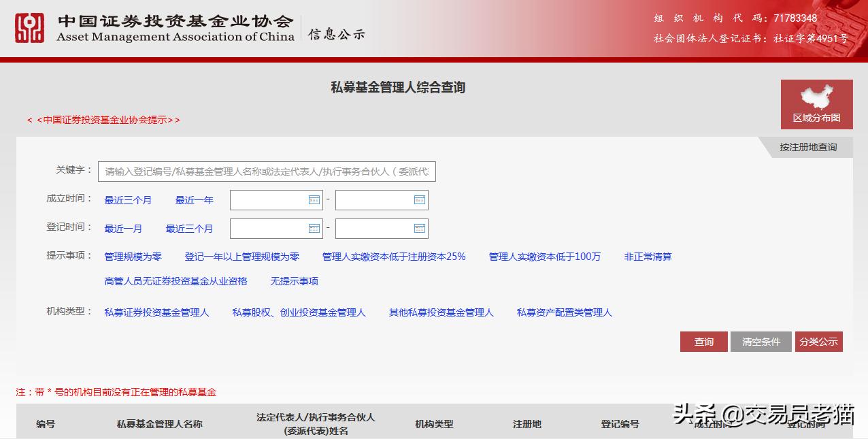Open the 成立时间 start date calendar picker

[x=314, y=199]
